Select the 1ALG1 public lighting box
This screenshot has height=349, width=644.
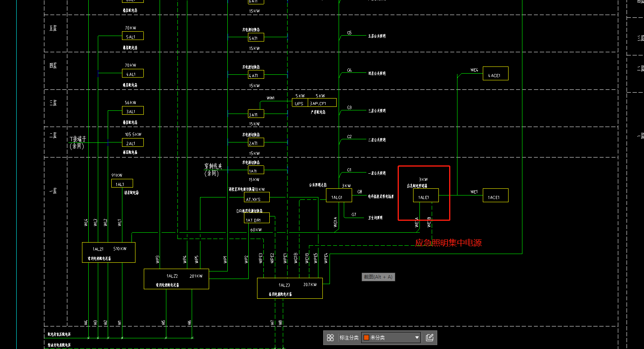pyautogui.click(x=339, y=195)
